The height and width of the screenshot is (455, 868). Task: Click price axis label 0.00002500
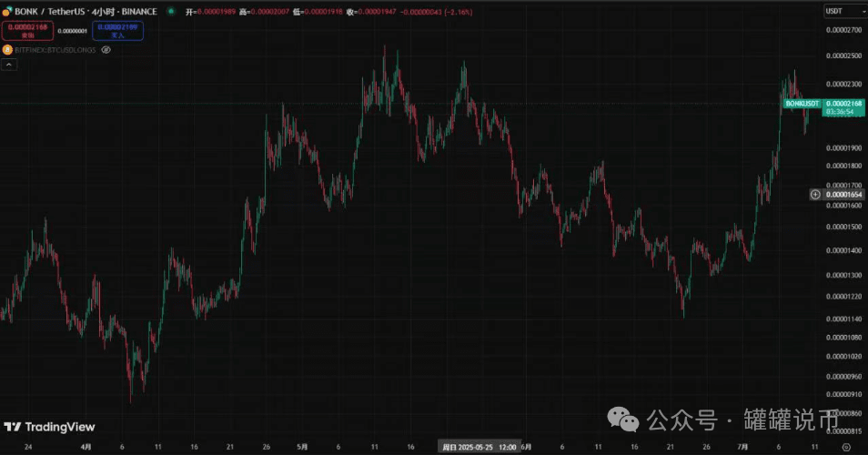click(x=844, y=56)
